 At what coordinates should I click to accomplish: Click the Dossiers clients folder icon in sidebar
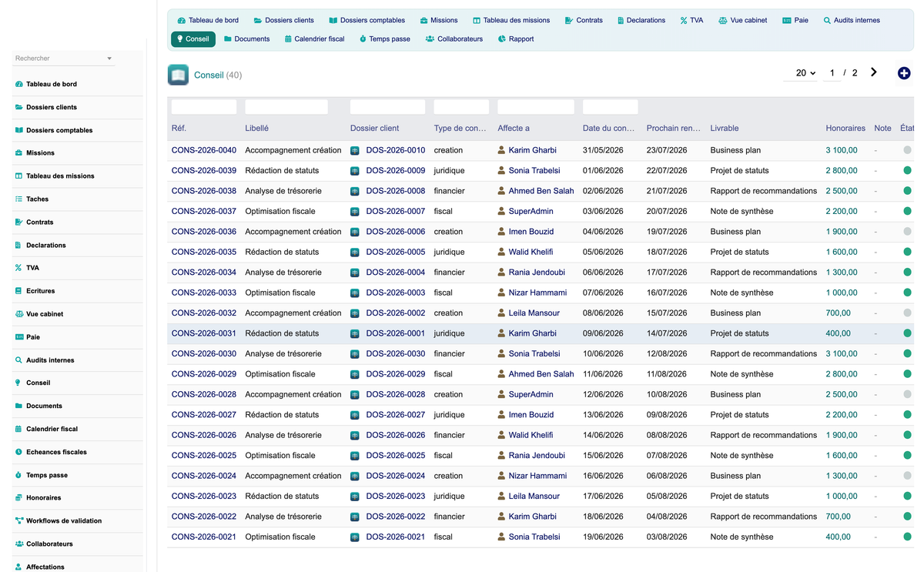coord(18,107)
